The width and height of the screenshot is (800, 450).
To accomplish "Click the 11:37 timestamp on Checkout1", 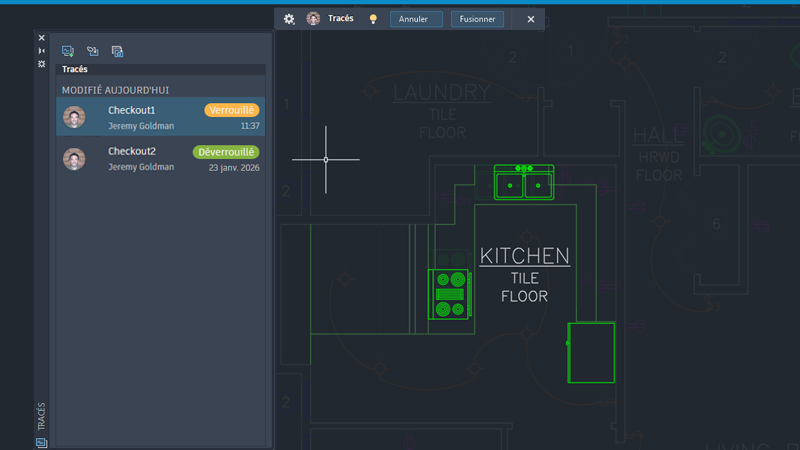I will (250, 126).
